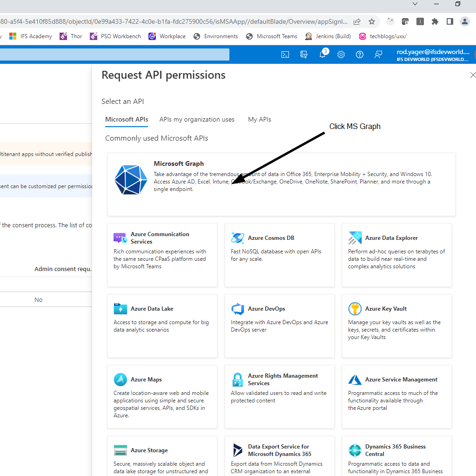The width and height of the screenshot is (476, 476).
Task: Switch to the APIs my organization uses tab
Action: [x=197, y=119]
